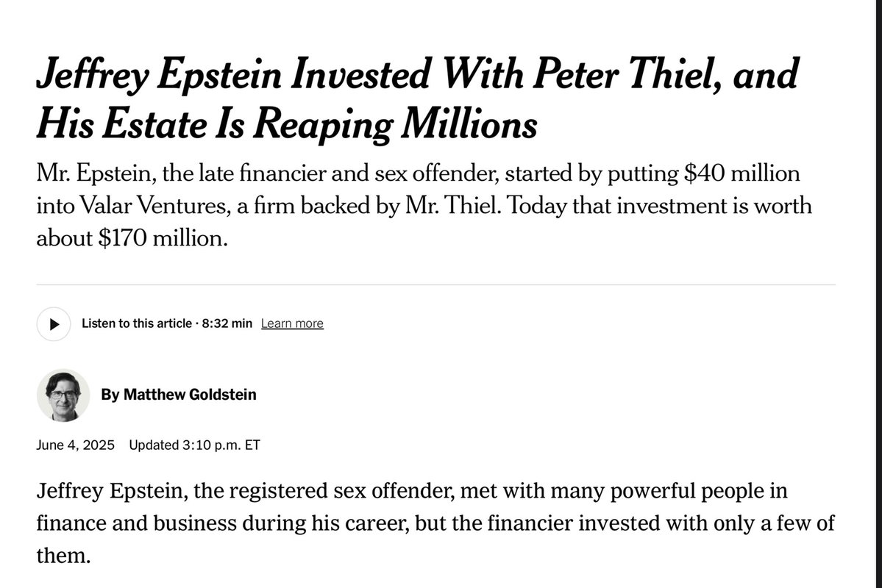Click '$40 million' in the summary

coord(742,173)
